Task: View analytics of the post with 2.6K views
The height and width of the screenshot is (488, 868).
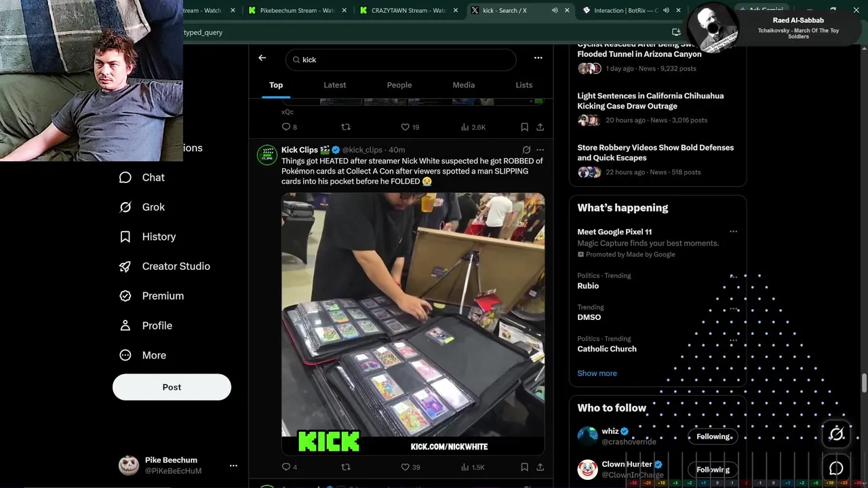Action: [x=473, y=127]
